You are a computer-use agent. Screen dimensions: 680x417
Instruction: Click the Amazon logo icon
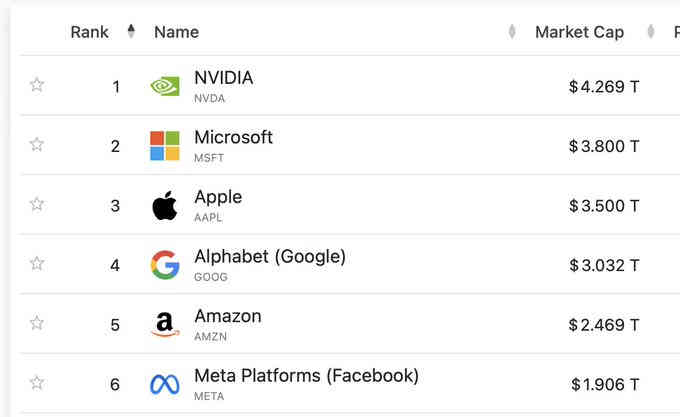165,324
